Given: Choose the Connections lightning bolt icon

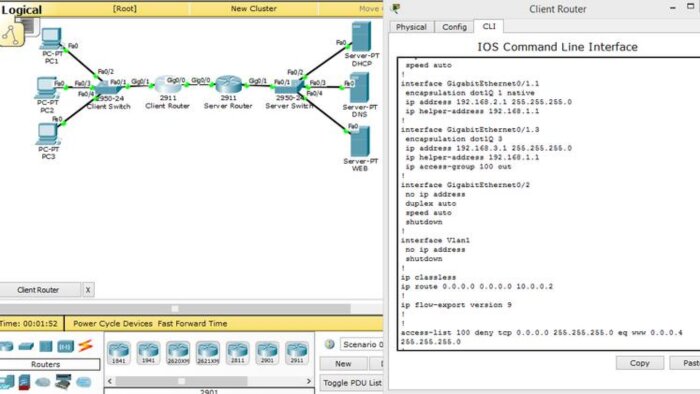Looking at the screenshot, I should click(85, 345).
